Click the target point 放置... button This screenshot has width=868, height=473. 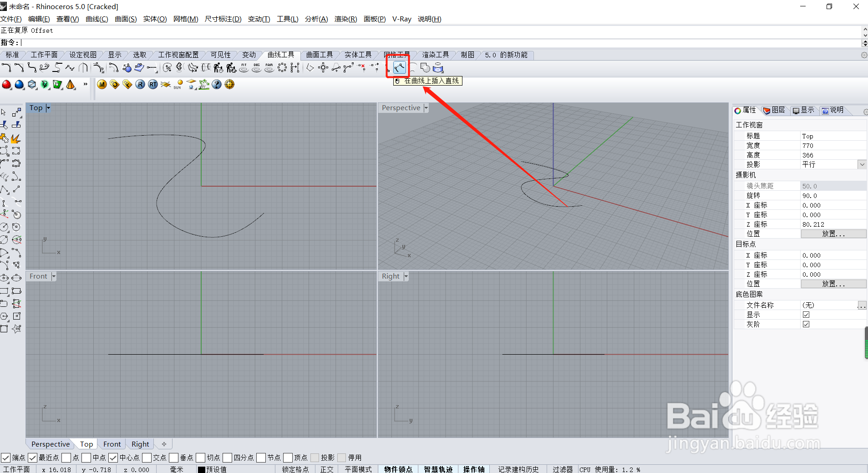click(x=833, y=284)
